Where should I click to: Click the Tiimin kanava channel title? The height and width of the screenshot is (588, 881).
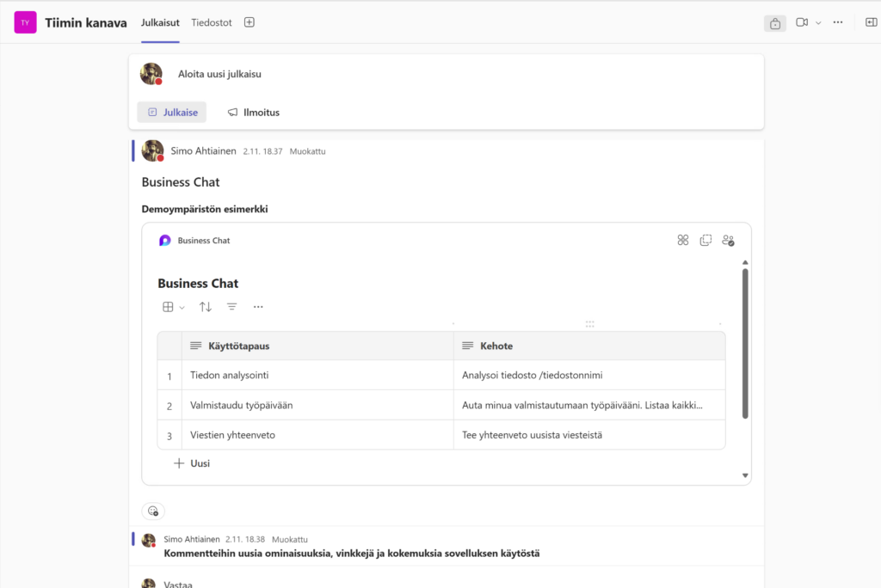(86, 22)
